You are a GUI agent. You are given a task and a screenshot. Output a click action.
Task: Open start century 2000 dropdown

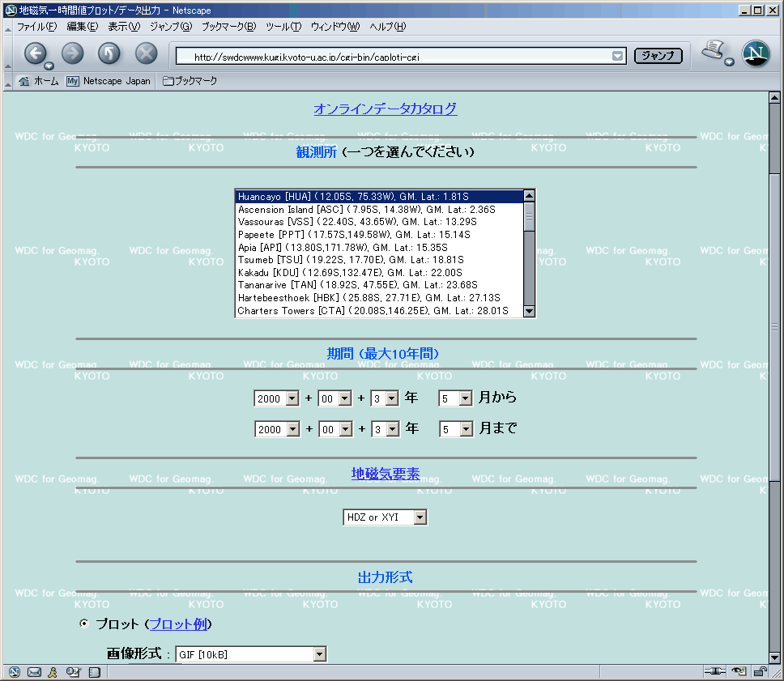pyautogui.click(x=276, y=398)
